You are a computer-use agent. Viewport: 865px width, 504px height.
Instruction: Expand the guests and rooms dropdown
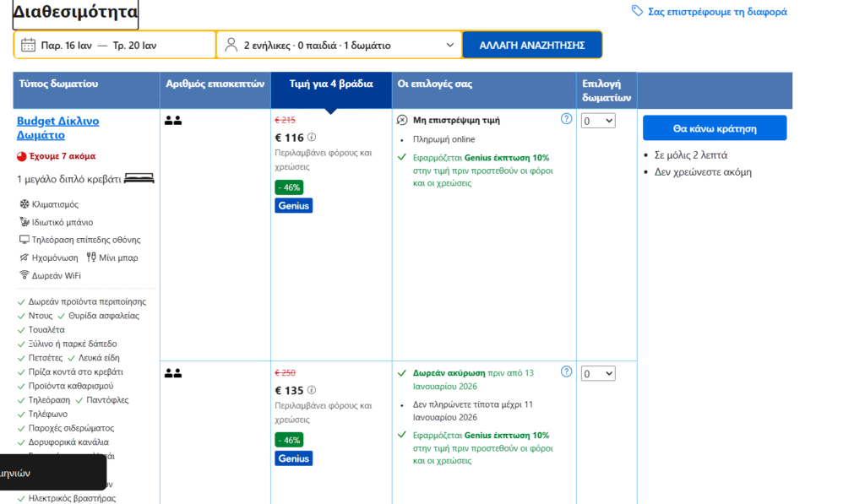[449, 45]
